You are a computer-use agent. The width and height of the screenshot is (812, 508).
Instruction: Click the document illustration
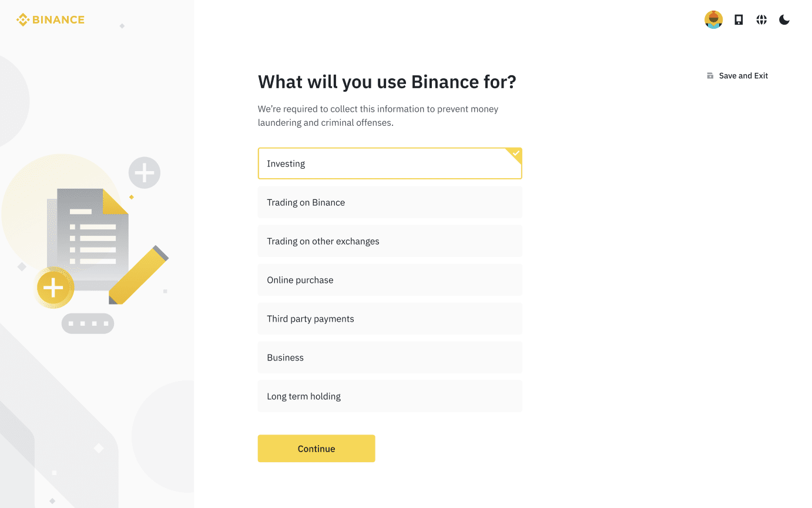tap(91, 235)
